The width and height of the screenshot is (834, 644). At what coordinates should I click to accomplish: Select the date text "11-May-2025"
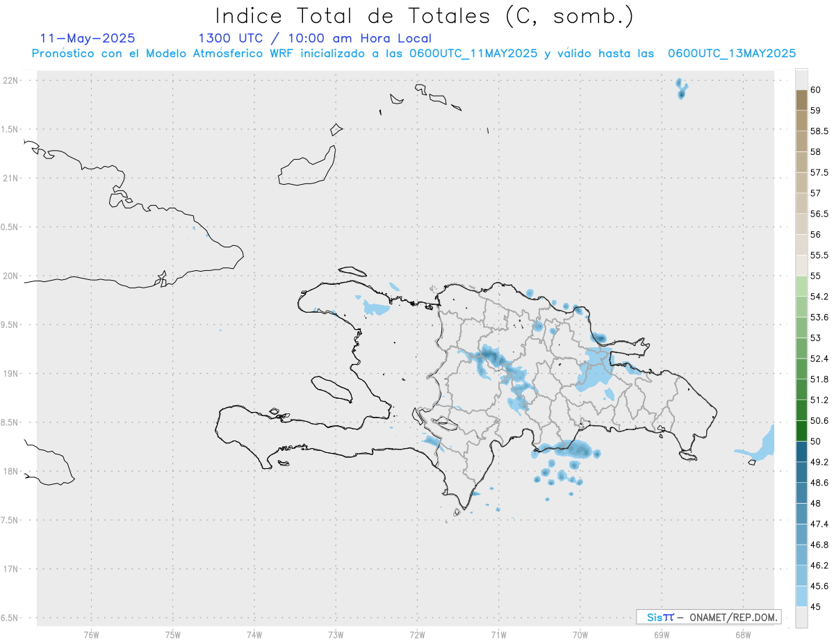88,38
